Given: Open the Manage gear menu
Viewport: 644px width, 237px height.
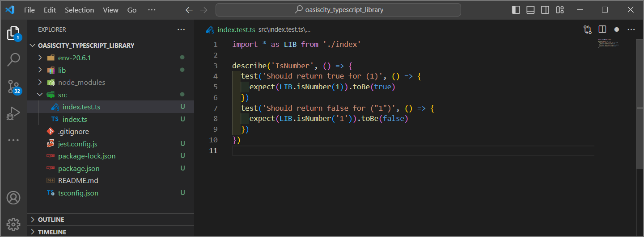Looking at the screenshot, I should coord(13,224).
